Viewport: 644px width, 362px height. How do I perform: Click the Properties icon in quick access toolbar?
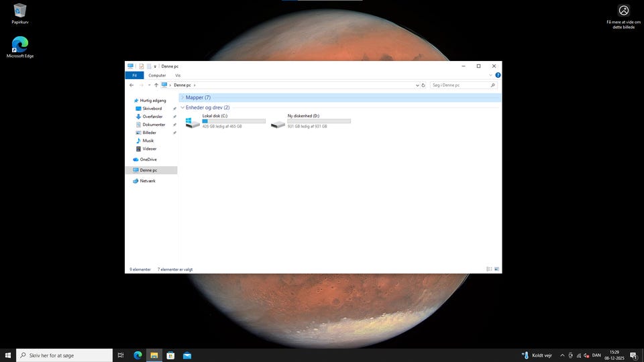141,66
